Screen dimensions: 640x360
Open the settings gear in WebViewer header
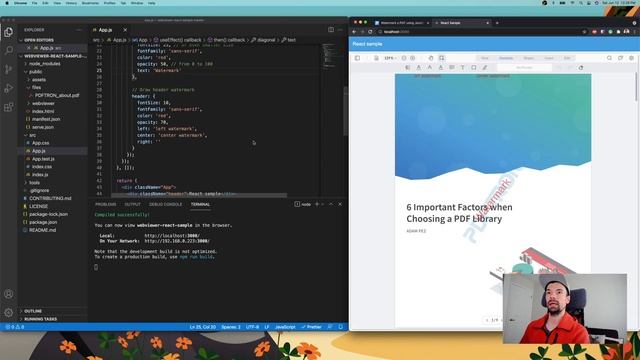tap(631, 58)
